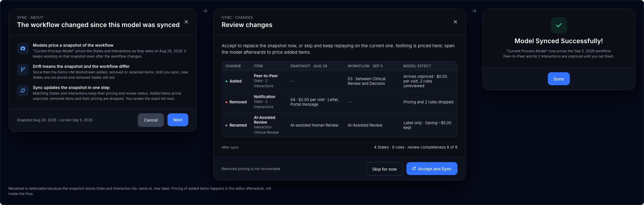
Task: Click 'Sync updates the snapshot in one step'
Action: (71, 88)
